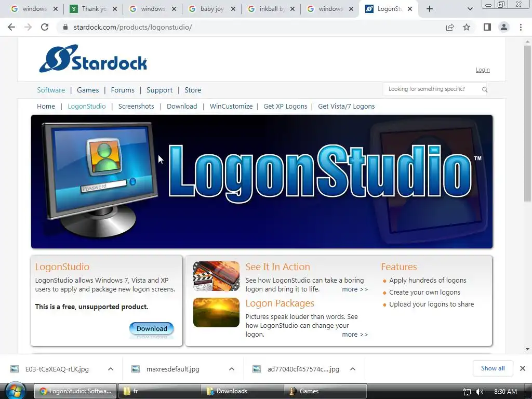Screen dimensions: 532x399
Task: Open a new browser tab
Action: click(x=430, y=9)
